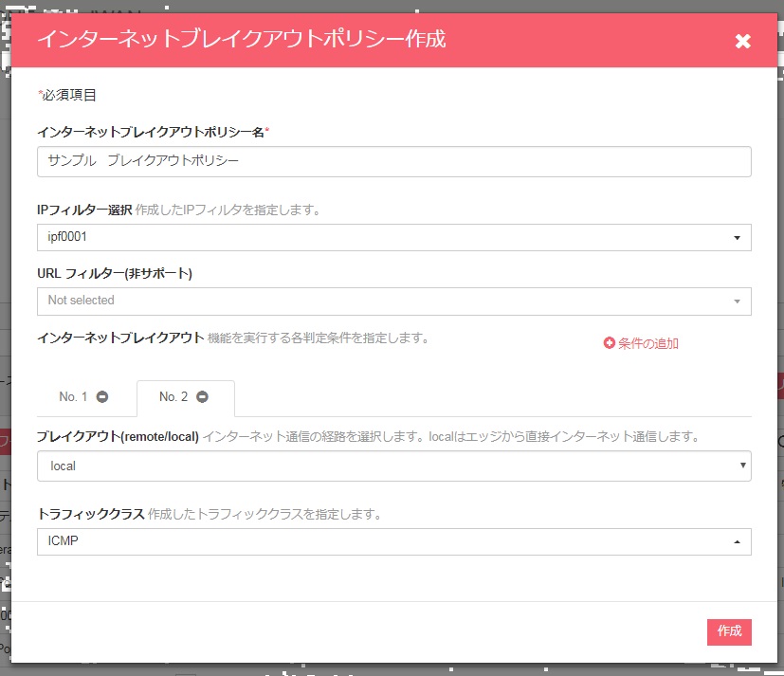
Task: Open the breakout remote/local dropdown
Action: (x=394, y=466)
